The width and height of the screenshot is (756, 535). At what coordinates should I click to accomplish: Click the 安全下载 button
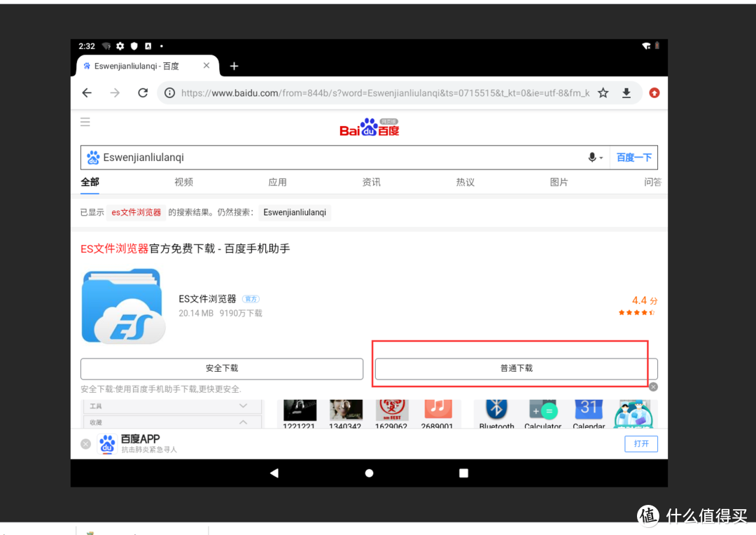222,368
